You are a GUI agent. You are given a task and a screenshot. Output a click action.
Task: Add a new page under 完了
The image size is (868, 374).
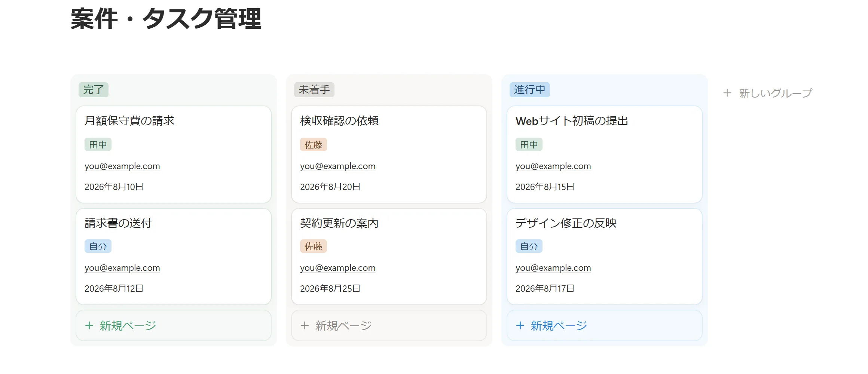point(174,325)
